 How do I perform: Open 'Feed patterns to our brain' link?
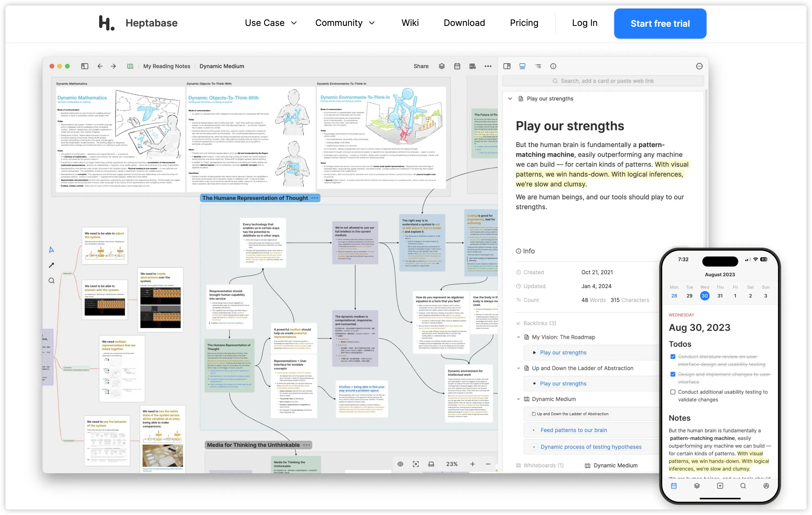[573, 430]
